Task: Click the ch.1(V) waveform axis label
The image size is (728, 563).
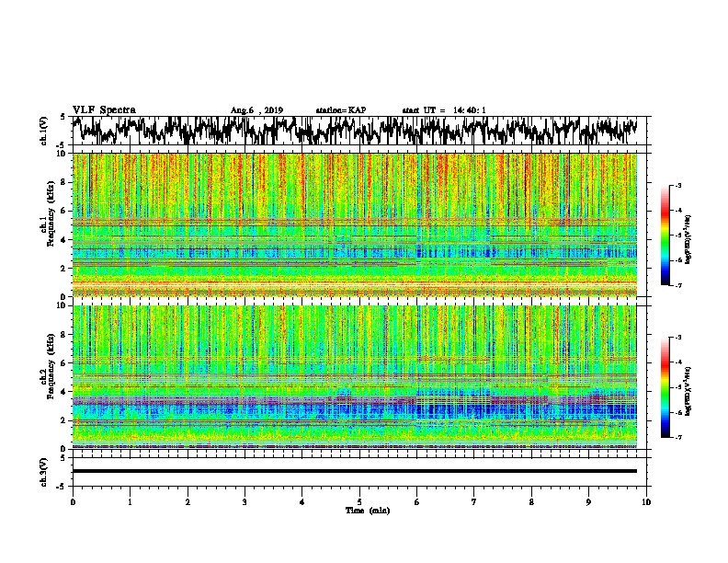Action: pos(44,131)
